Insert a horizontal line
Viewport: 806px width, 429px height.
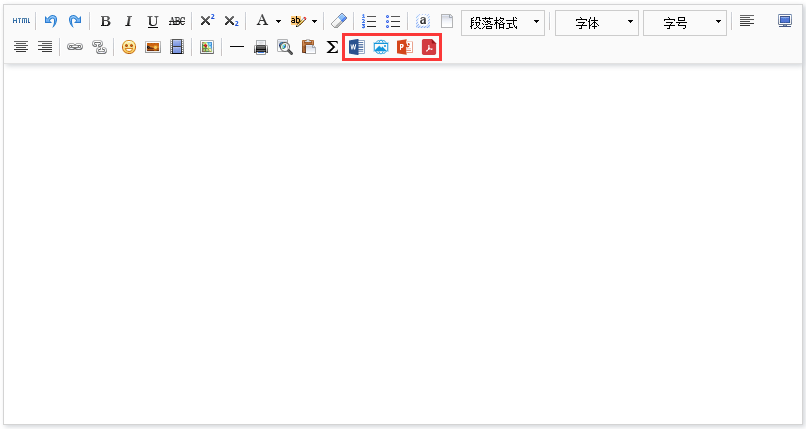point(236,47)
